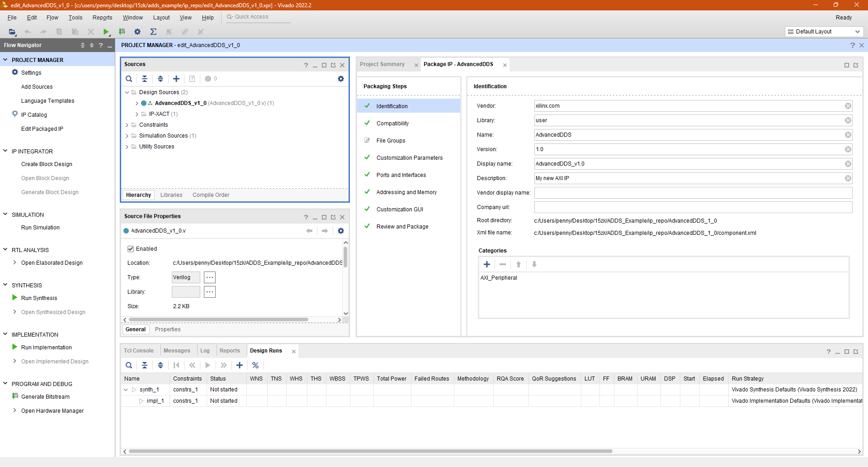
Task: Add a category with the plus icon
Action: (487, 264)
